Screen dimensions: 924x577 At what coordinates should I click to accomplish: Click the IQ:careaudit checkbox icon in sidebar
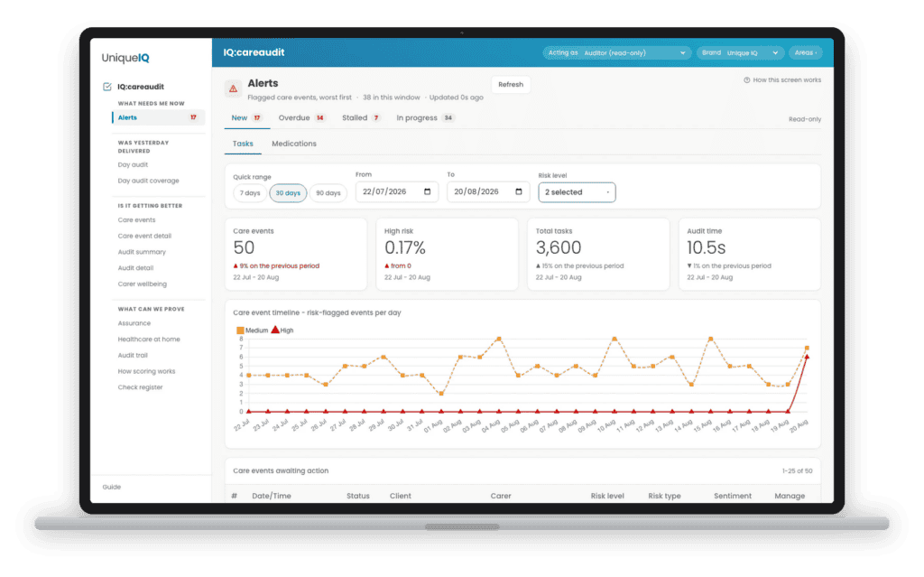107,87
